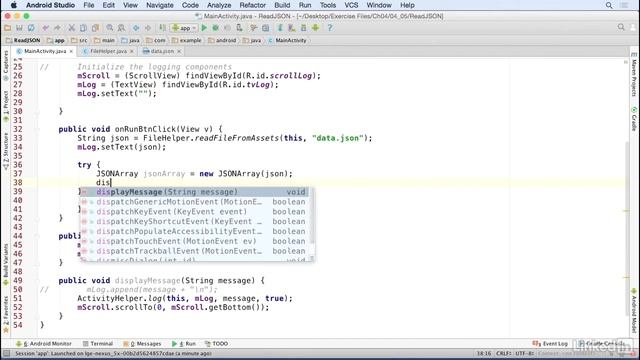This screenshot has width=640, height=360.
Task: Click the Save All toolbar icon
Action: pos(19,28)
